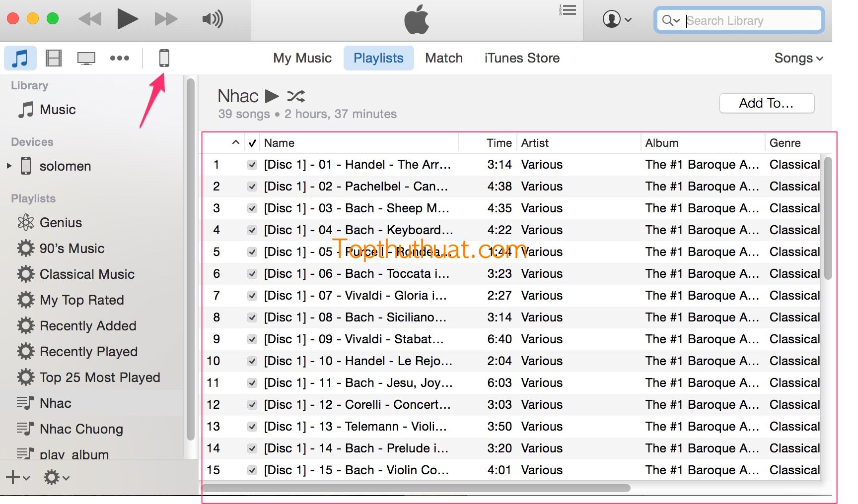The width and height of the screenshot is (858, 504).
Task: Open the Playlists tab
Action: coord(379,58)
